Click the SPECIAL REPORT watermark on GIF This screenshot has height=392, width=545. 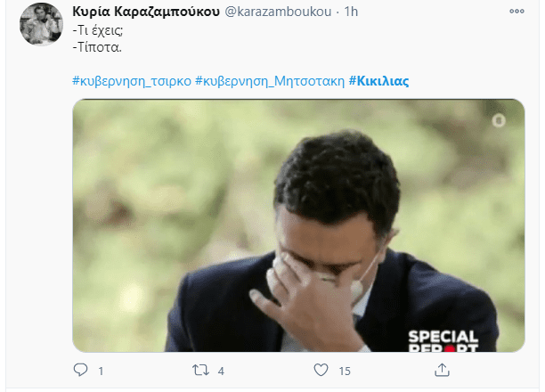tap(443, 341)
